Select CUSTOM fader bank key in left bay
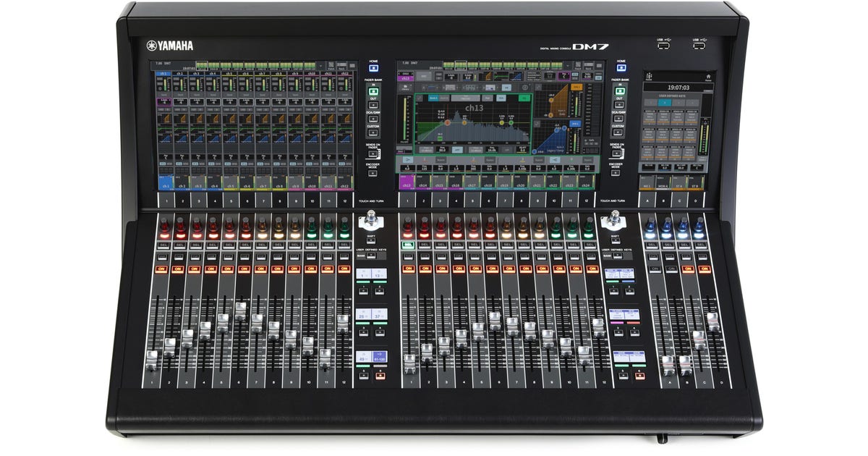The width and height of the screenshot is (868, 456). pos(373,132)
